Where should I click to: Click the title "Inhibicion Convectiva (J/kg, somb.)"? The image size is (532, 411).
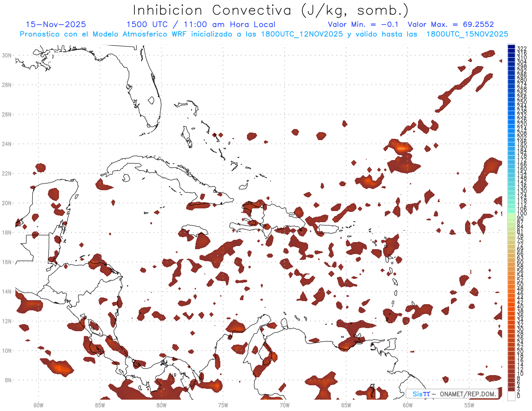point(271,10)
